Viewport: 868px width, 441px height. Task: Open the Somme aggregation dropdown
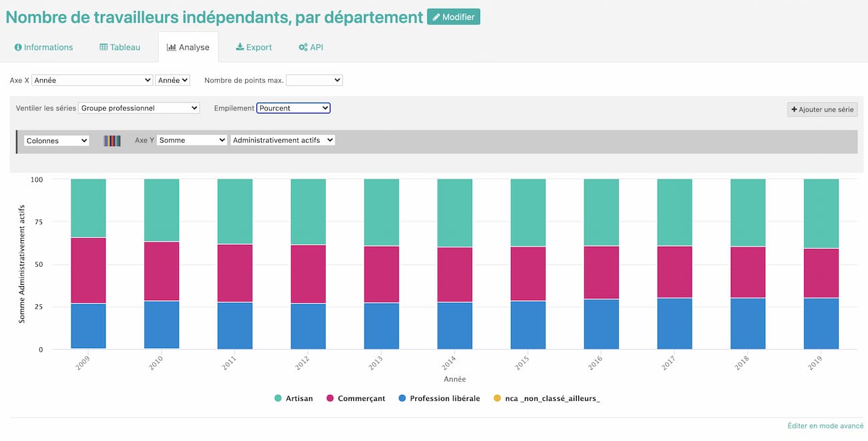click(x=192, y=141)
